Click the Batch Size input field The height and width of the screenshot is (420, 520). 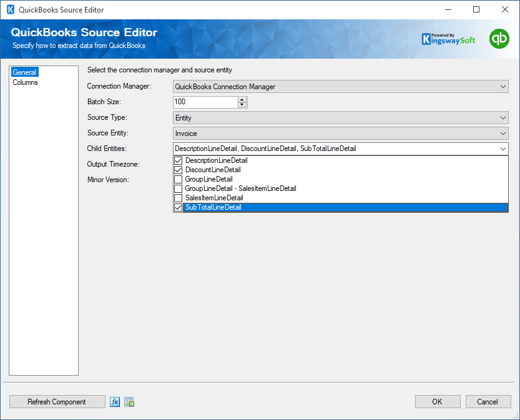click(x=205, y=102)
